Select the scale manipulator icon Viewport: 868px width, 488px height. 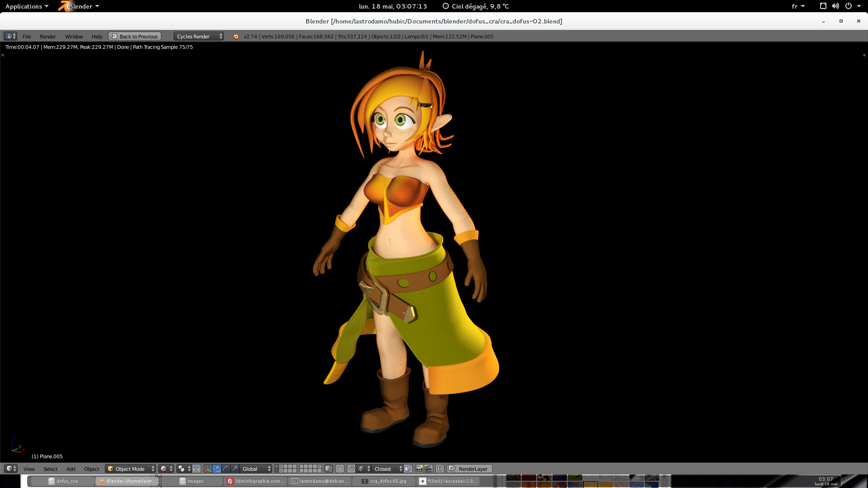(235, 469)
